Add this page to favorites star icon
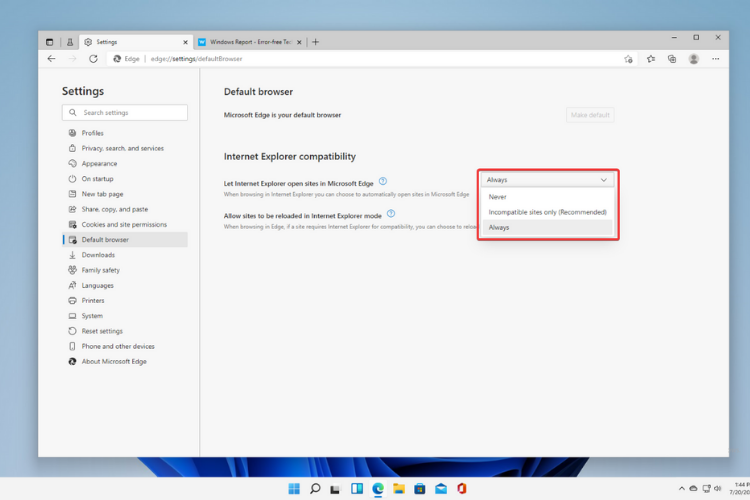Screen dimensions: 750x500 (628, 59)
